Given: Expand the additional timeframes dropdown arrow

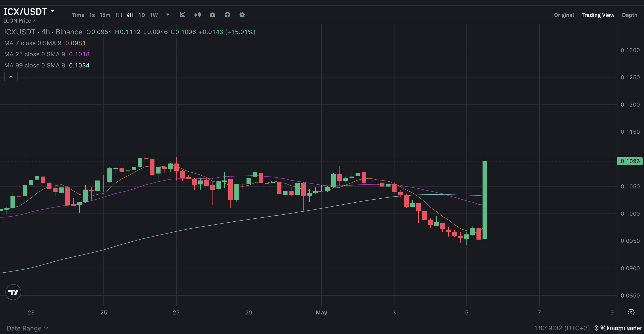Looking at the screenshot, I should coord(168,15).
